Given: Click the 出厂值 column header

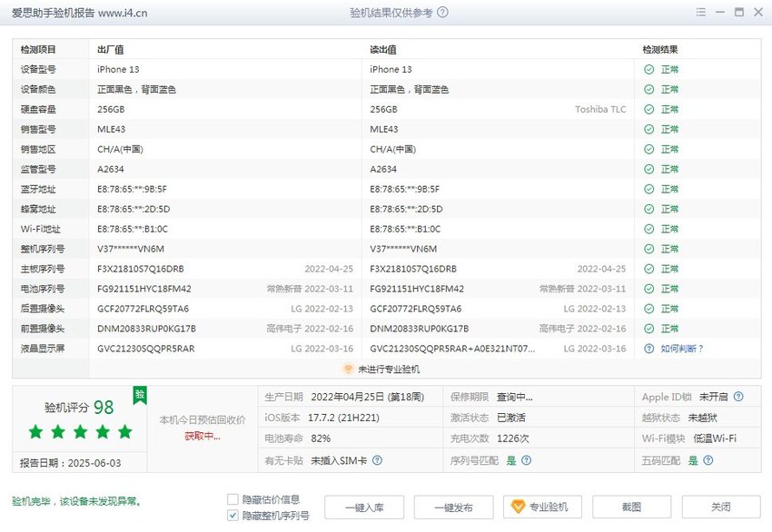Looking at the screenshot, I should (110, 50).
